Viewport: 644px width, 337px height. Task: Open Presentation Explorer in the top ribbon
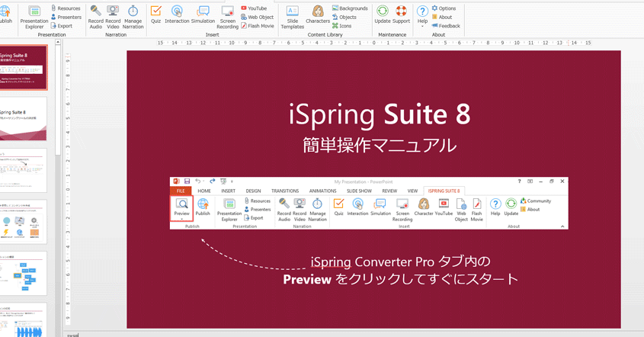click(x=34, y=18)
